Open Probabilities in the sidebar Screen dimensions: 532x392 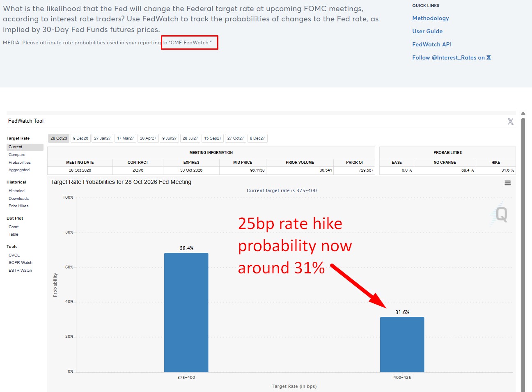pos(20,163)
